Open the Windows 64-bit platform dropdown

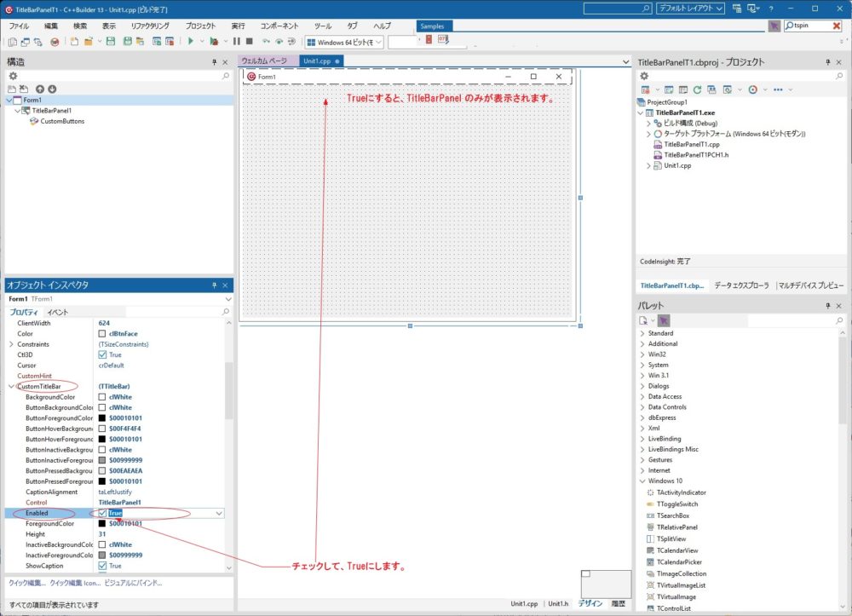(x=378, y=42)
